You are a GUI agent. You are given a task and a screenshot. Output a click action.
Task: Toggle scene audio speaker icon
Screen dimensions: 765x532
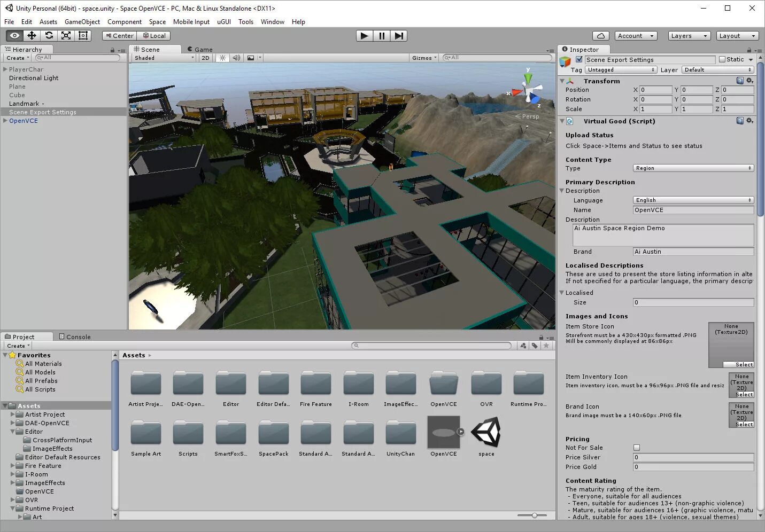tap(236, 58)
